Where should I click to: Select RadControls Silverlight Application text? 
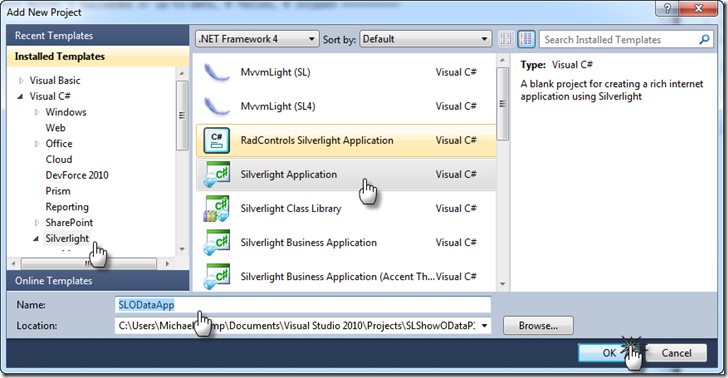(x=317, y=141)
